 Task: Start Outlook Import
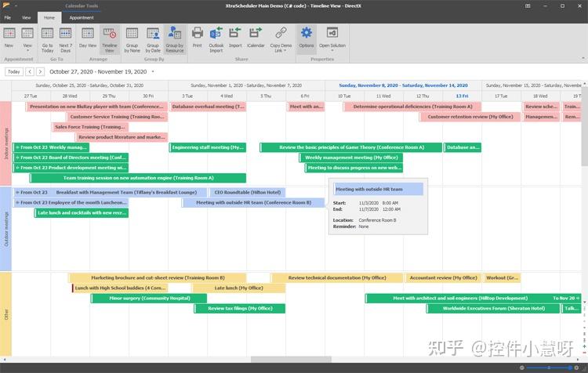click(x=216, y=39)
